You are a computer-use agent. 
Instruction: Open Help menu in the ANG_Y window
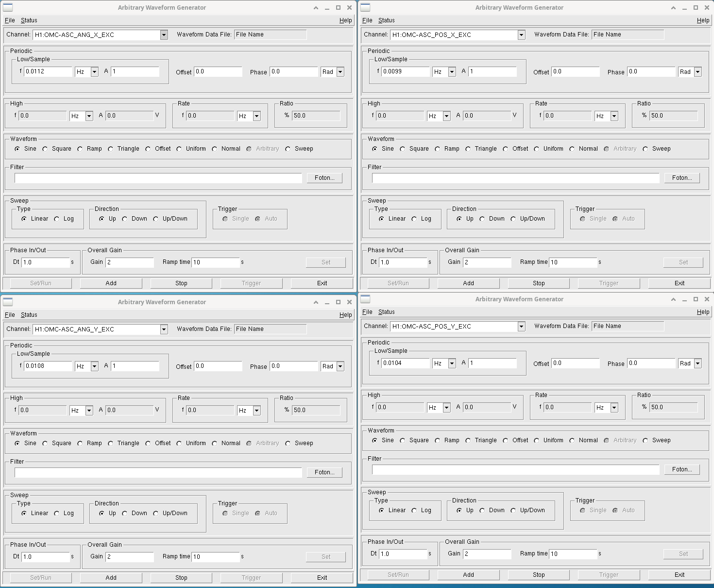pyautogui.click(x=345, y=315)
